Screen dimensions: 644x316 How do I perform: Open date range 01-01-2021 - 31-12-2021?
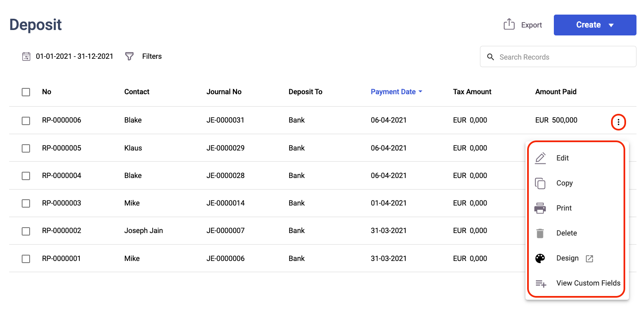click(74, 56)
